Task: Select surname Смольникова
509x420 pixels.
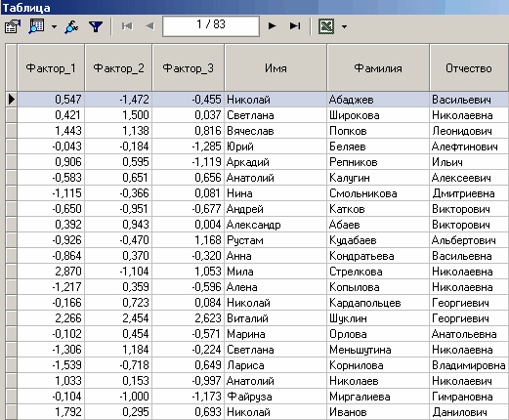Action: tap(363, 193)
